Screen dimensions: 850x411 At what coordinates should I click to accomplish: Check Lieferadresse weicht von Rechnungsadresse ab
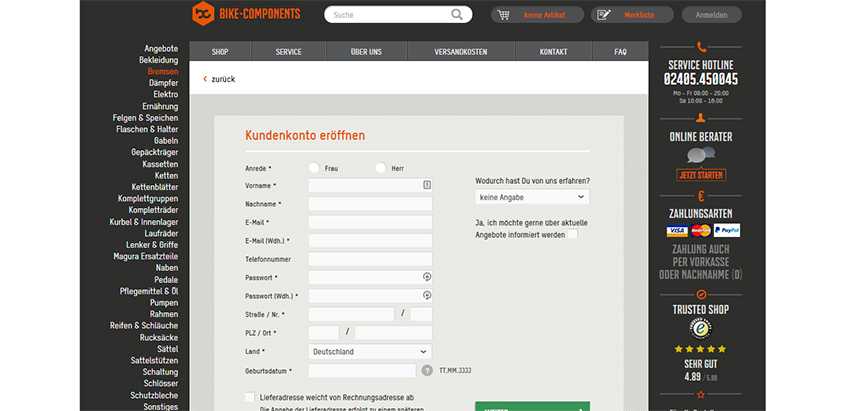pyautogui.click(x=250, y=397)
